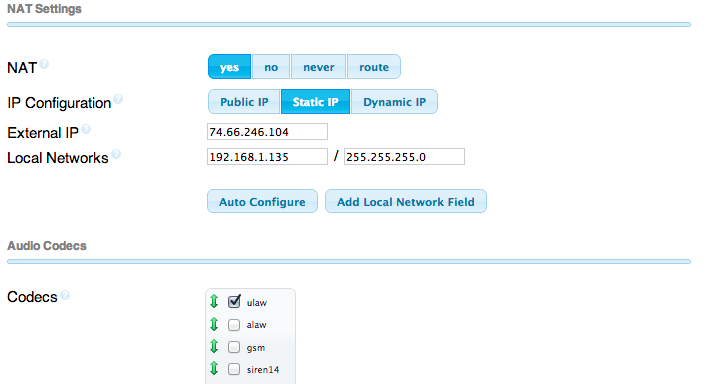Screen dimensions: 728x384
Task: Click the Auto Configure button
Action: (x=262, y=202)
